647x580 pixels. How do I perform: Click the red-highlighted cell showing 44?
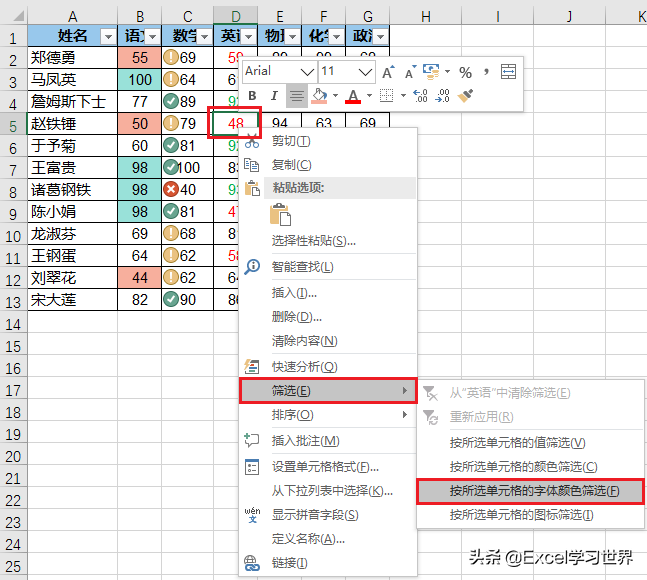click(139, 278)
